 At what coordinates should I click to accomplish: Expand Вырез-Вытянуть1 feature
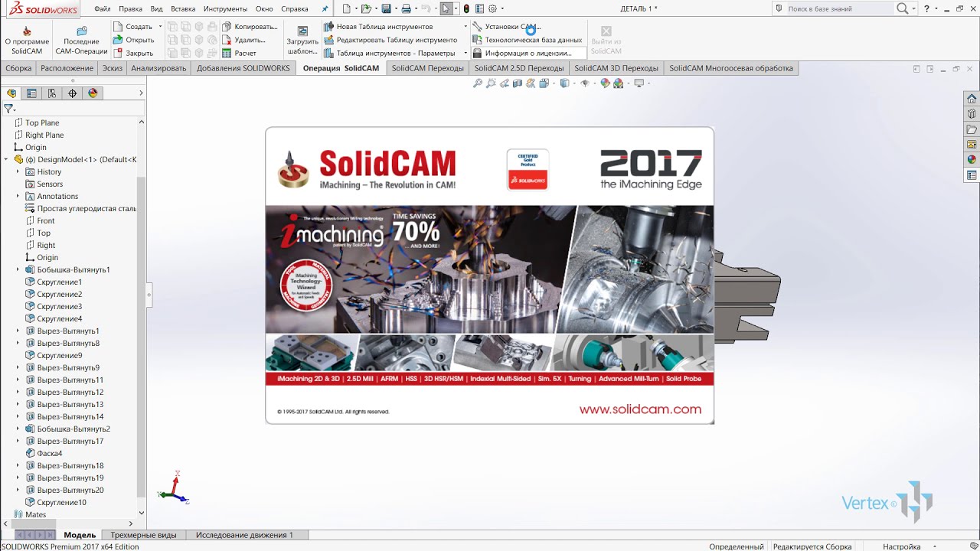pyautogui.click(x=18, y=331)
